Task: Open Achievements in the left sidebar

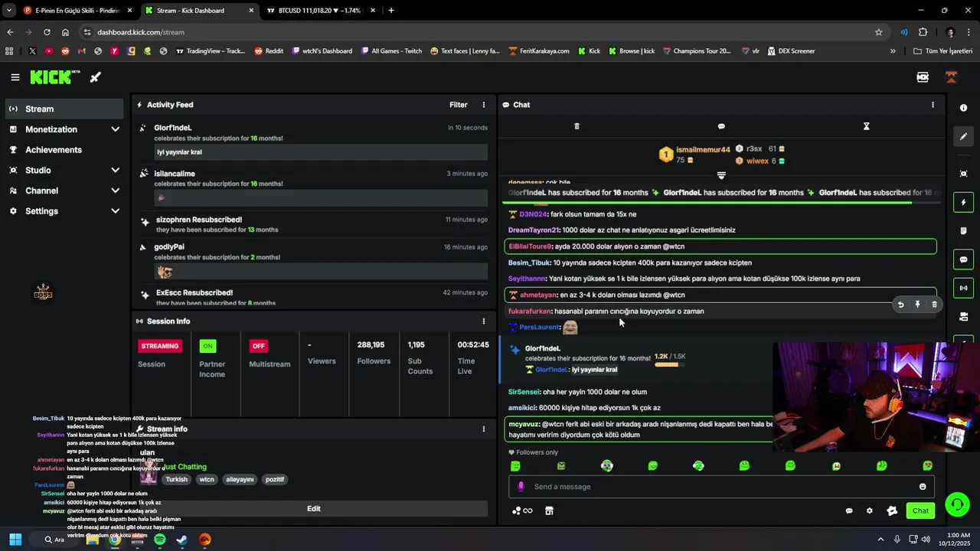Action: (64, 150)
